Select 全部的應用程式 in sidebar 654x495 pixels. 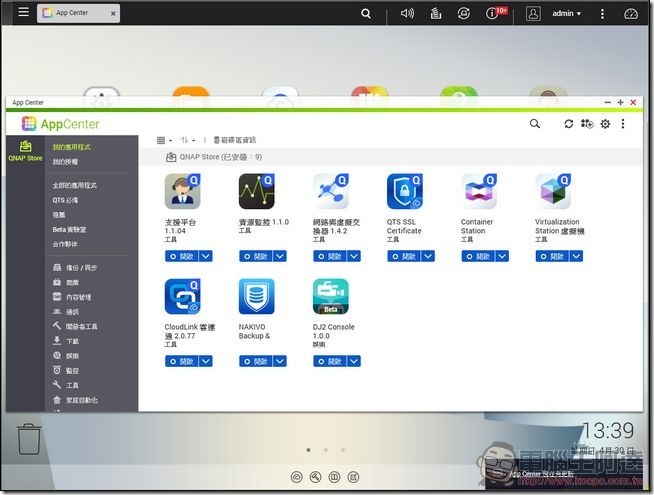tap(74, 185)
